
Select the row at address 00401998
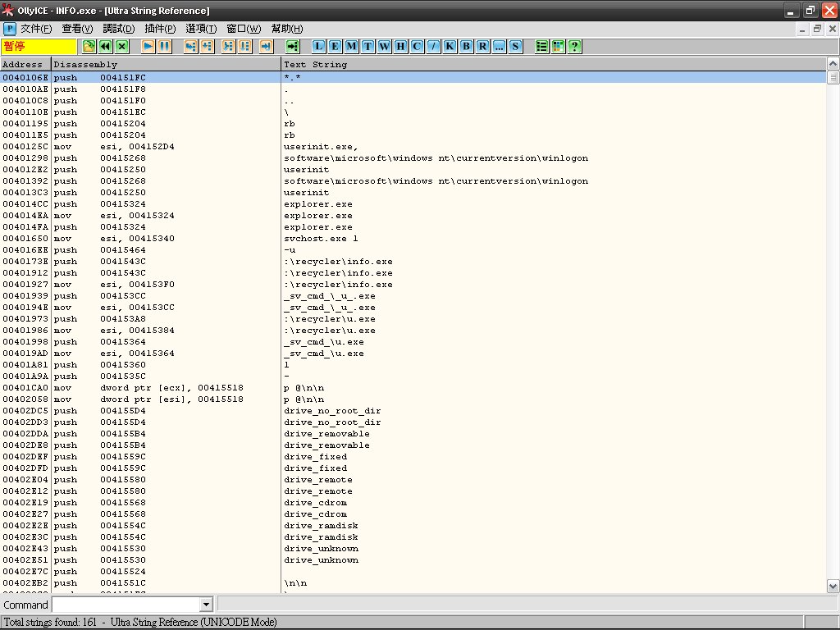(x=413, y=342)
